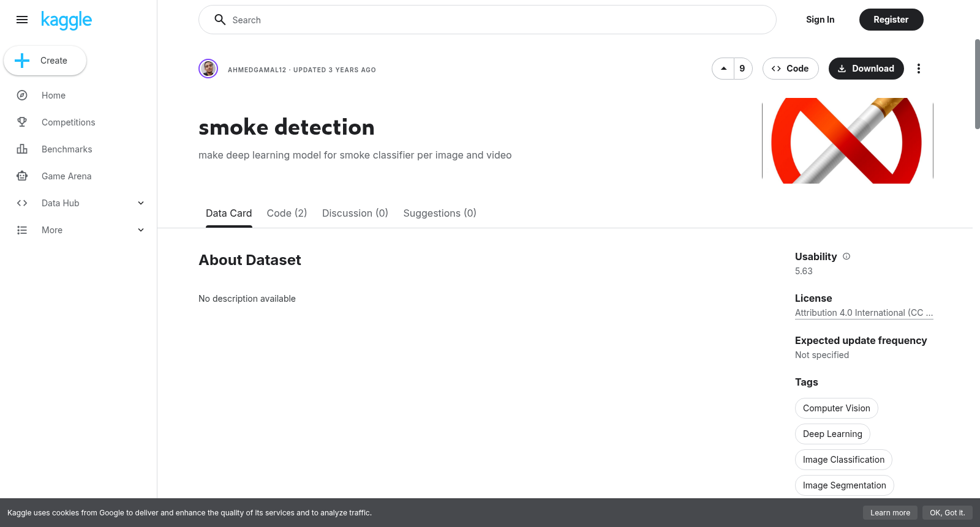Click Learn more in cookie banner
The image size is (980, 527).
(890, 513)
